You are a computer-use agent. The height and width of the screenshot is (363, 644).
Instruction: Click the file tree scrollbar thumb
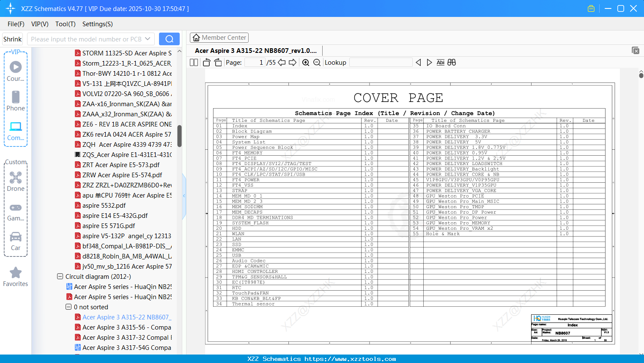(x=179, y=136)
